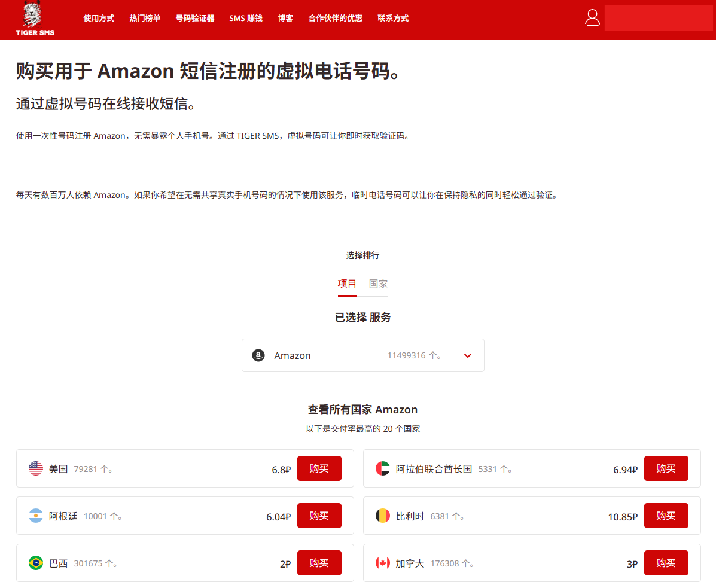Viewport: 716px width, 588px height.
Task: Click the 6.94₽ price value
Action: point(625,470)
